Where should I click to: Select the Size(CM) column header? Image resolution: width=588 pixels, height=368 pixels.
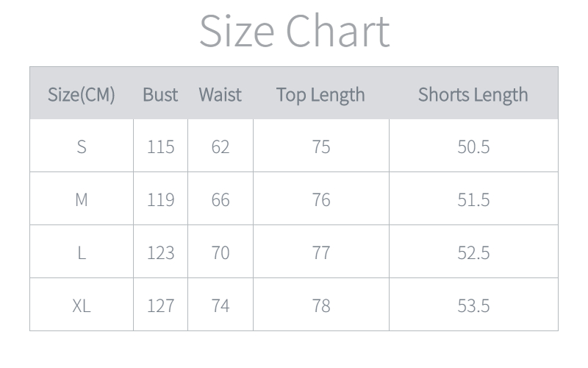click(82, 94)
